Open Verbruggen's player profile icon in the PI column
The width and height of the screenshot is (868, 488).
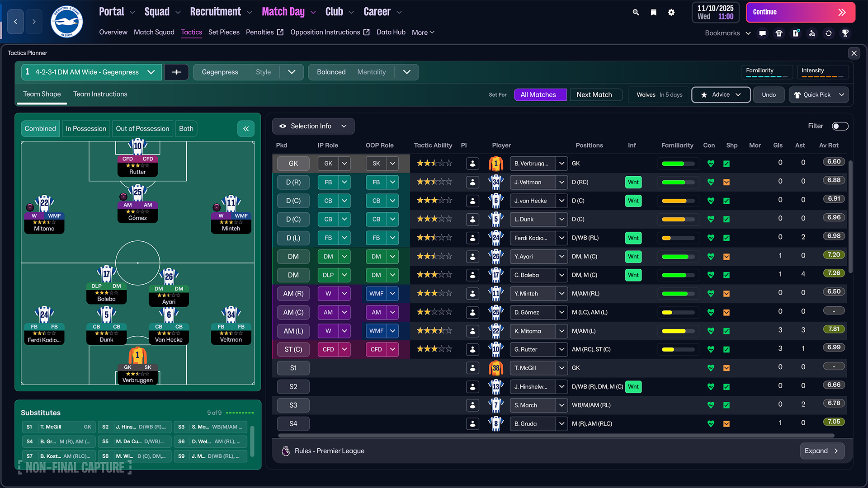click(472, 164)
